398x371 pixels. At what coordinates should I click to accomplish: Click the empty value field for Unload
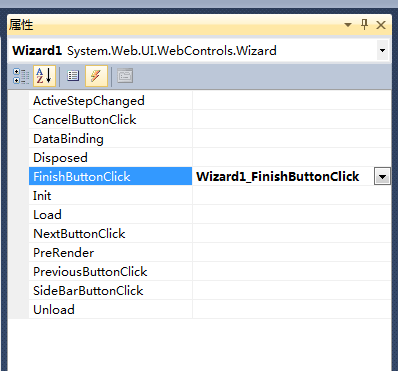click(292, 309)
